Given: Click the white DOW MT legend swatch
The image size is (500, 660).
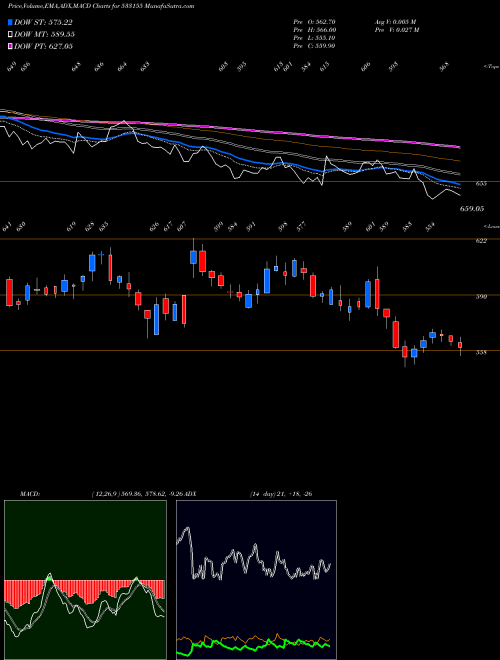Looking at the screenshot, I should pyautogui.click(x=10, y=34).
